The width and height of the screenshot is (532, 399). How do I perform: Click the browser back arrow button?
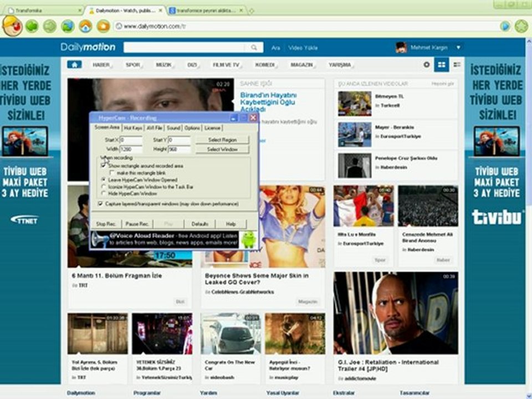(32, 26)
